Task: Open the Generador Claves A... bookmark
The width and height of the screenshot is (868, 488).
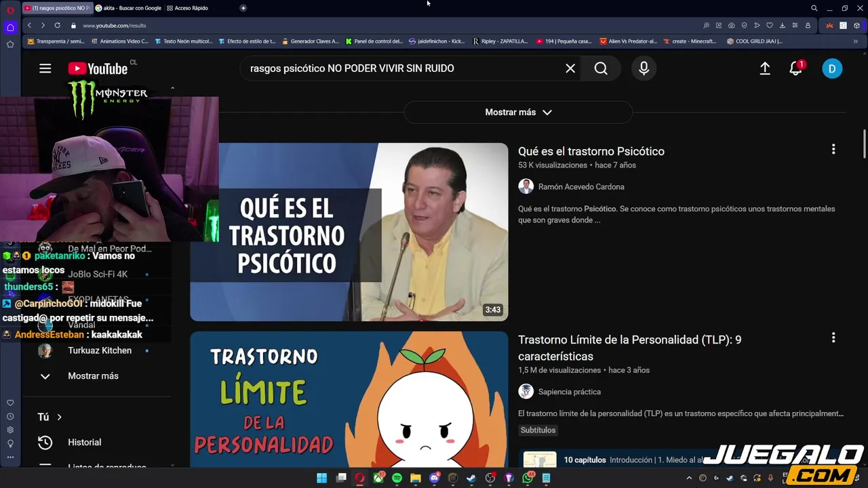Action: [x=310, y=41]
